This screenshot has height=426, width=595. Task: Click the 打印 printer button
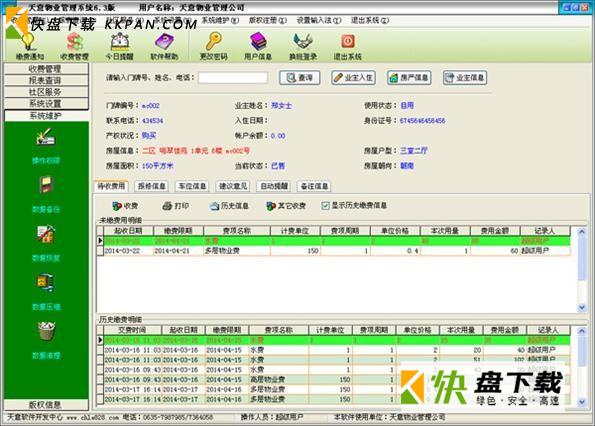[x=175, y=206]
